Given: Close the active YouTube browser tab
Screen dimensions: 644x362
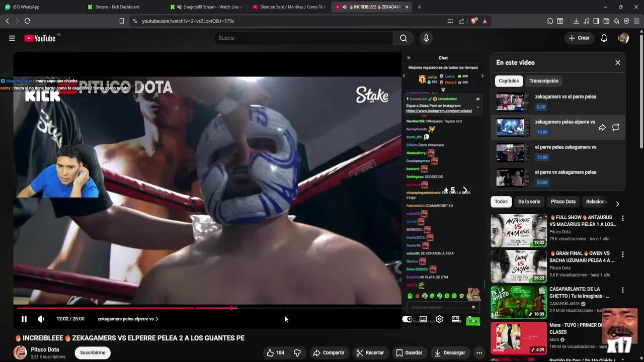Looking at the screenshot, I should (407, 7).
